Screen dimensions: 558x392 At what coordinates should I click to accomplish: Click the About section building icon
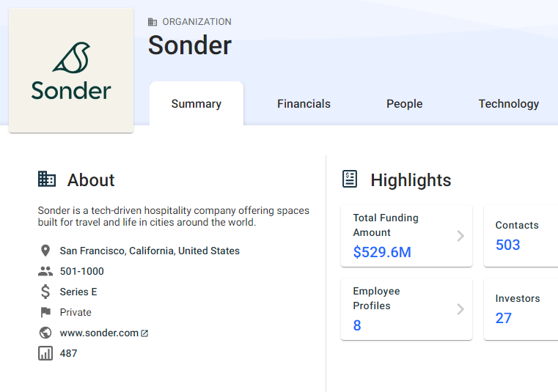click(47, 180)
